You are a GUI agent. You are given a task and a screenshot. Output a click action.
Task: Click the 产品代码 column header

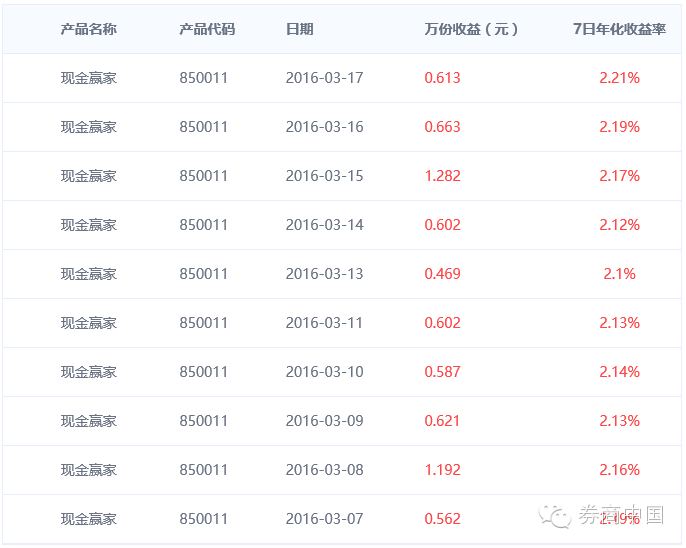tap(206, 29)
